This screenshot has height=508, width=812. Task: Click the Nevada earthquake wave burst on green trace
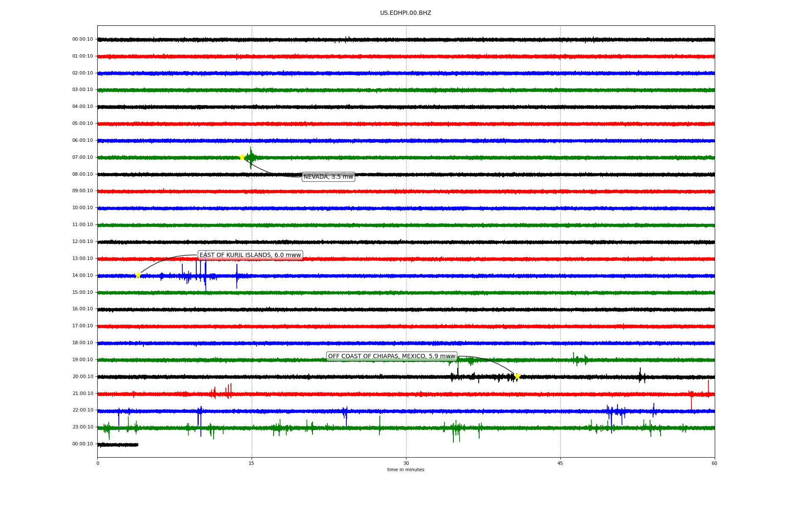(251, 158)
